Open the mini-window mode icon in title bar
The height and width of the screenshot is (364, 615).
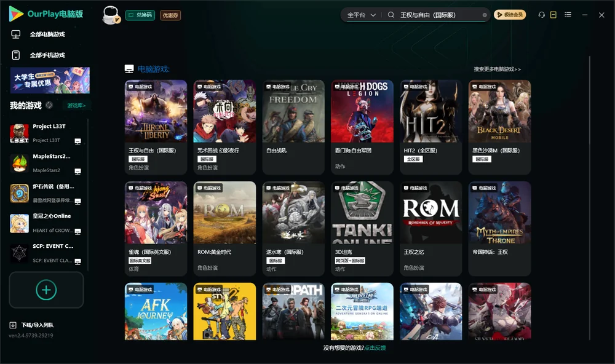pyautogui.click(x=553, y=15)
